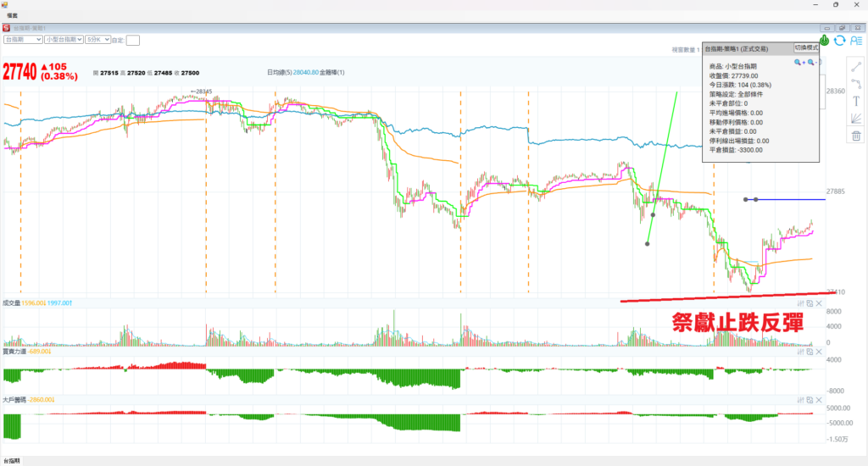This screenshot has width=868, height=466.
Task: Select the fan lines drawing tool
Action: [x=855, y=119]
